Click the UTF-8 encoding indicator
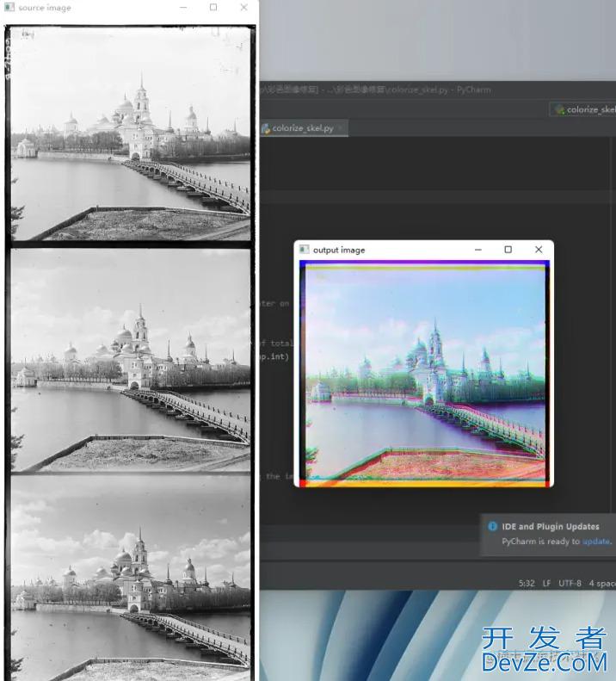The image size is (616, 681). tap(570, 583)
